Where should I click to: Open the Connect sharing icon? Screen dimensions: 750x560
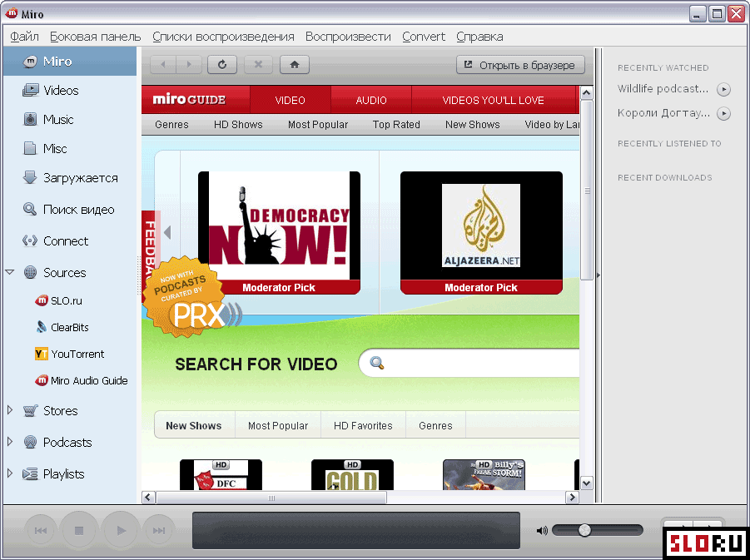click(x=30, y=240)
